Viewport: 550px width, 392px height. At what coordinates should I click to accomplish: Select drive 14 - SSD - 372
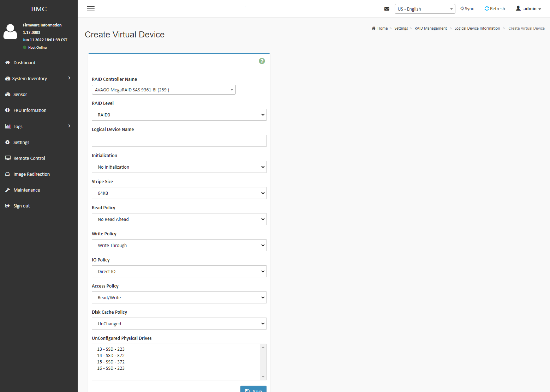[111, 356]
